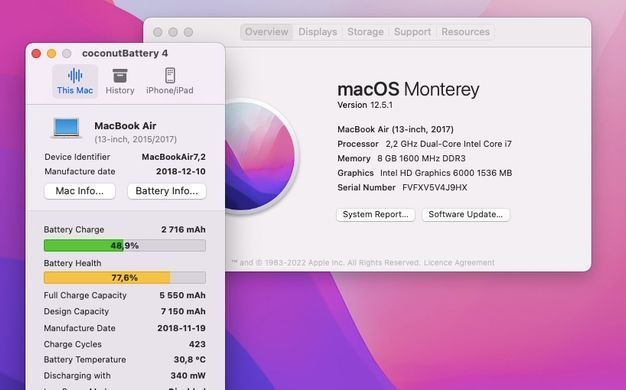Minimize coconutBattery with the yellow button

52,53
